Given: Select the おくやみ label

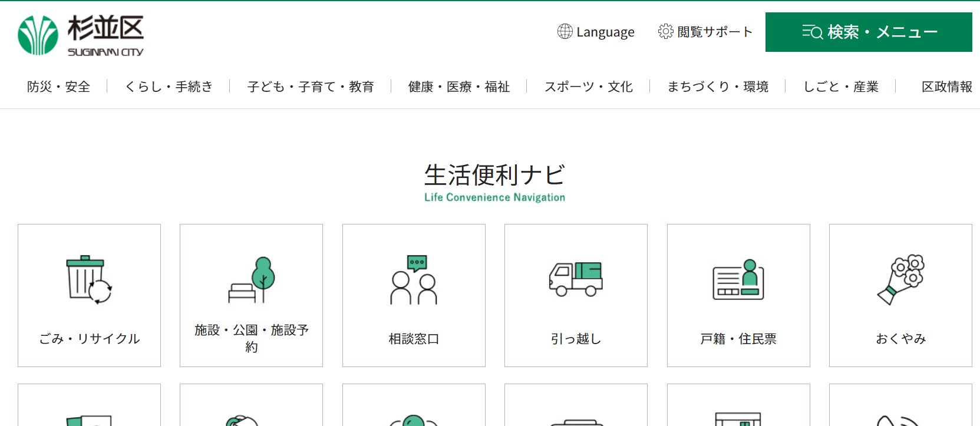Looking at the screenshot, I should pos(900,339).
